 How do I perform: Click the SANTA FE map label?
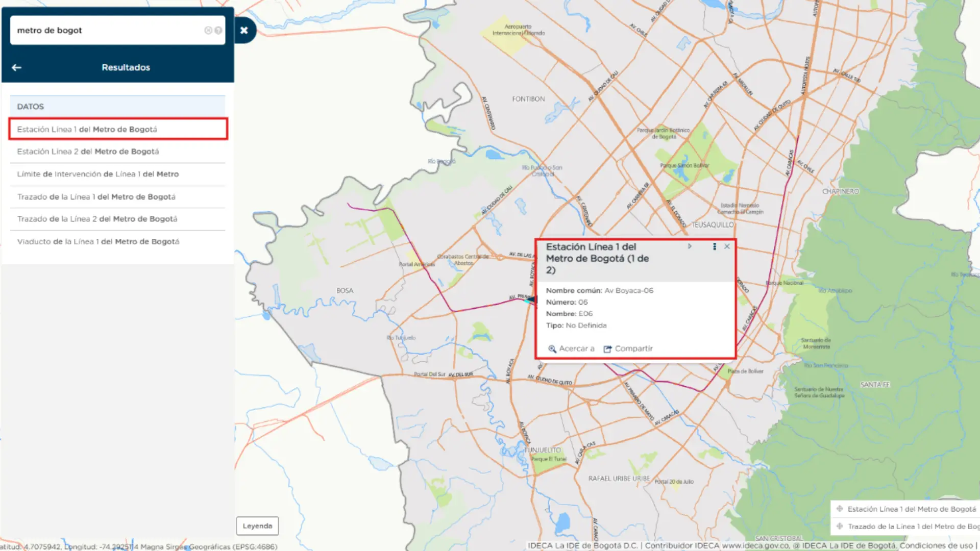(875, 384)
